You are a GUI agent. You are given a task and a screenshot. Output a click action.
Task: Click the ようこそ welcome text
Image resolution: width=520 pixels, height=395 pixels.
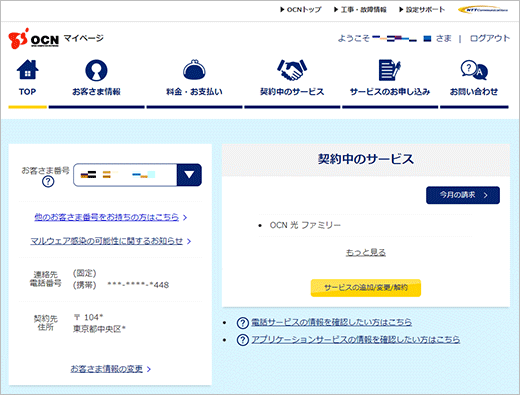click(x=354, y=38)
